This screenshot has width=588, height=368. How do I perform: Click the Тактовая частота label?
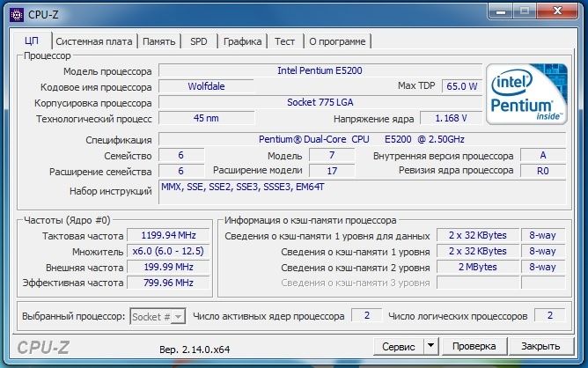[x=83, y=236]
